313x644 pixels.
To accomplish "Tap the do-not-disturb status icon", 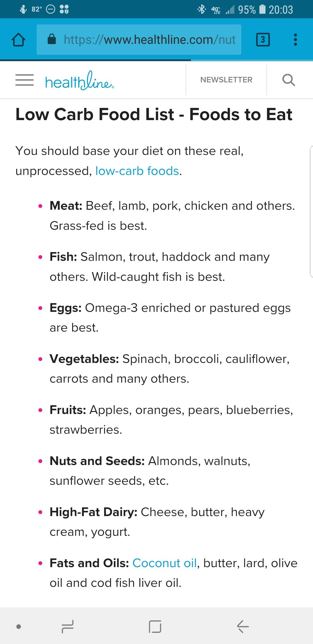I will pos(51,9).
